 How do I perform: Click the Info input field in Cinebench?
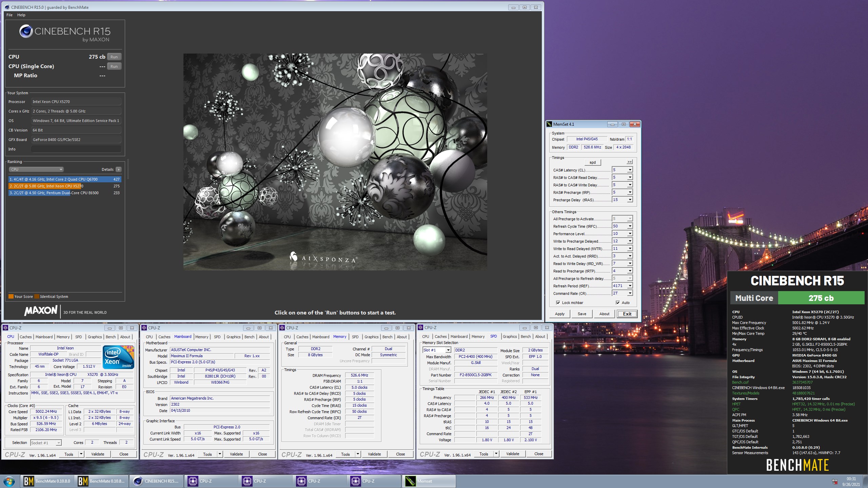[76, 149]
